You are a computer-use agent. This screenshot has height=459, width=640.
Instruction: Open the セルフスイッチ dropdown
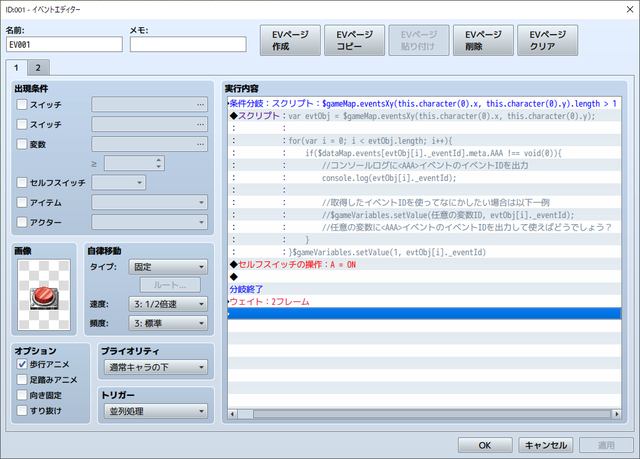118,182
